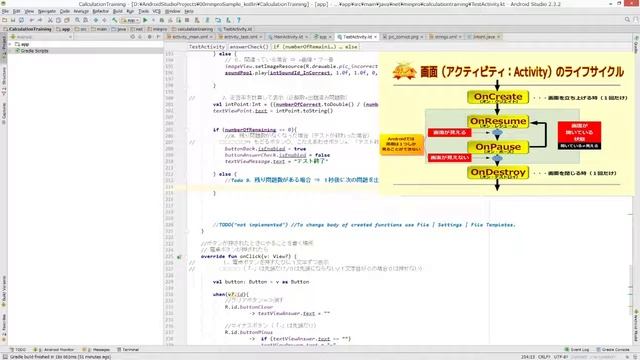Click TestActivity in editor breadcrumb

(x=207, y=47)
